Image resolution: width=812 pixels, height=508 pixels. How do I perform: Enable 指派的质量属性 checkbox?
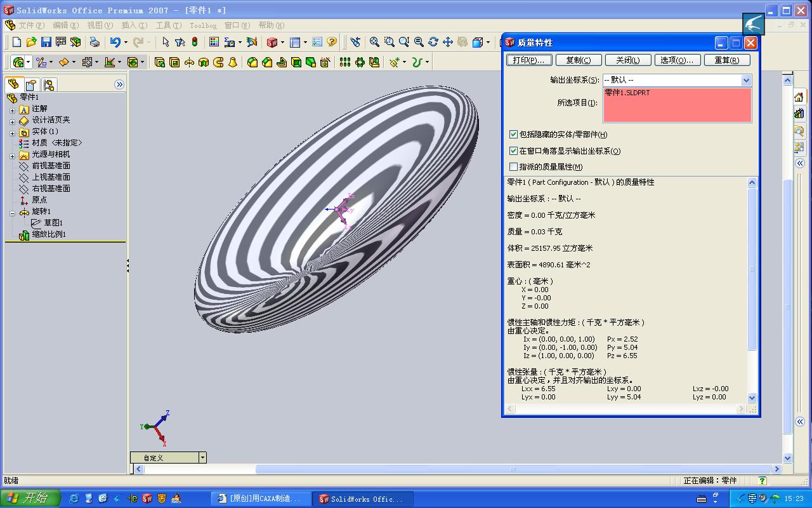pos(514,167)
